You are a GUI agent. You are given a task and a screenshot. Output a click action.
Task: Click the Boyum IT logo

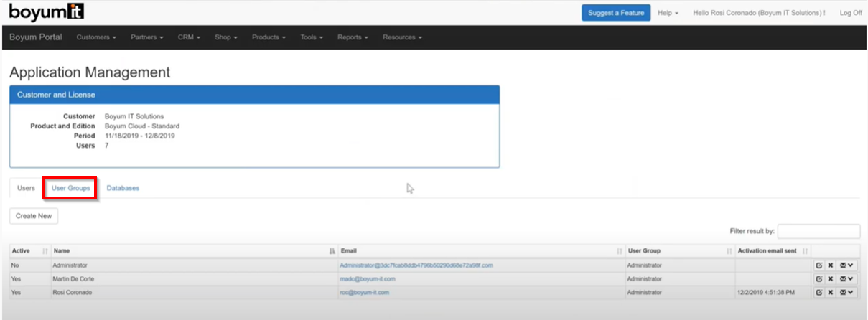[x=48, y=12]
